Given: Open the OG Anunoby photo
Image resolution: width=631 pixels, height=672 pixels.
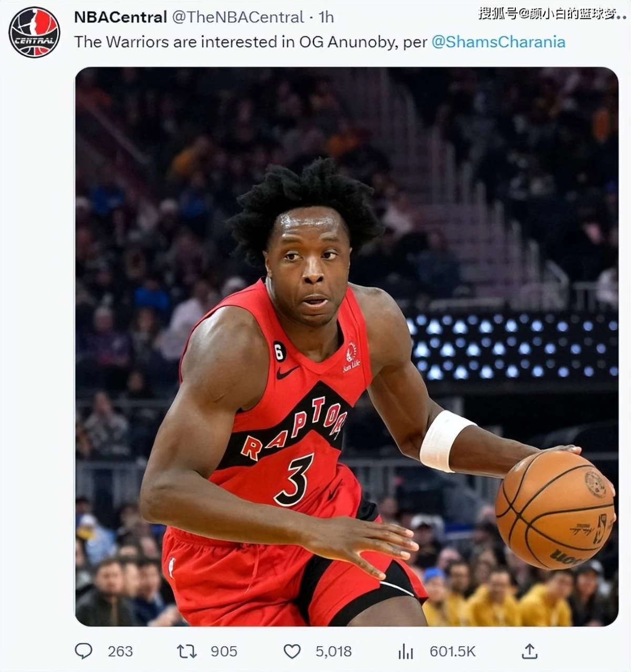Looking at the screenshot, I should click(x=347, y=347).
